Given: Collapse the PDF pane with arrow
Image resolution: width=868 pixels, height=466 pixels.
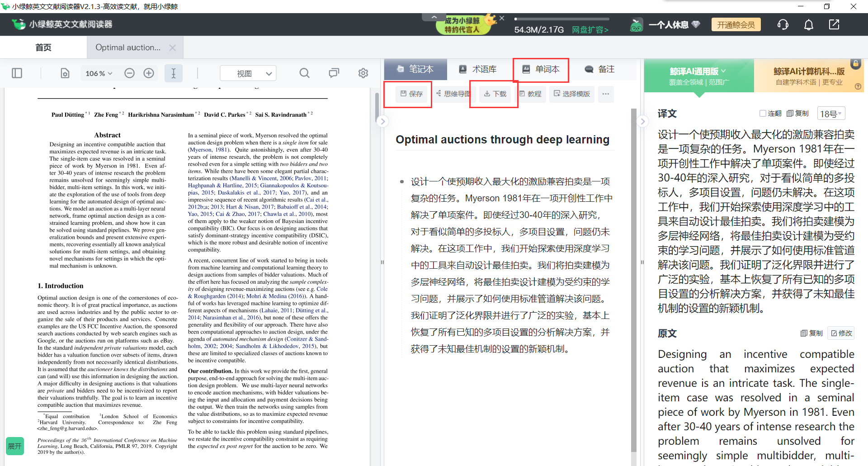Looking at the screenshot, I should 382,121.
